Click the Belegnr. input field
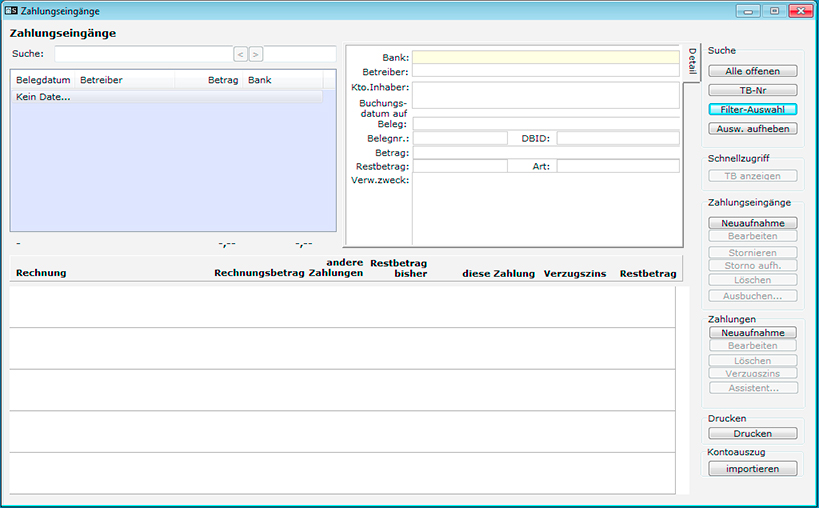 point(460,138)
